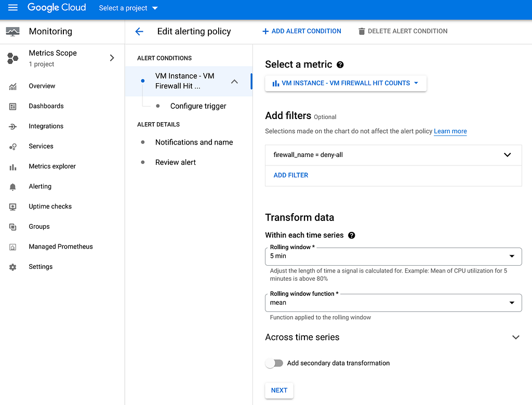
Task: Click the Delete Alert Condition trash icon
Action: [362, 31]
